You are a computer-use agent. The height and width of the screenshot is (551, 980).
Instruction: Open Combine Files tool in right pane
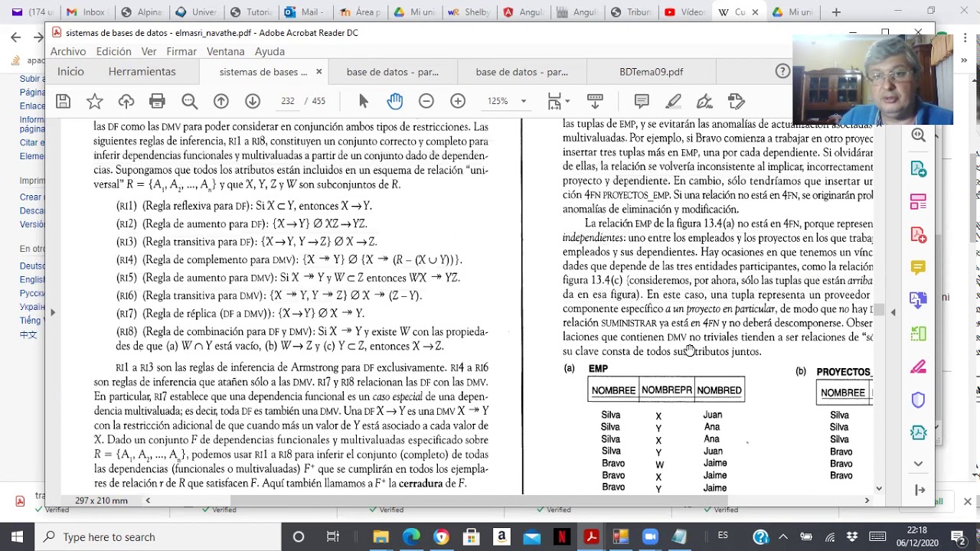click(918, 300)
